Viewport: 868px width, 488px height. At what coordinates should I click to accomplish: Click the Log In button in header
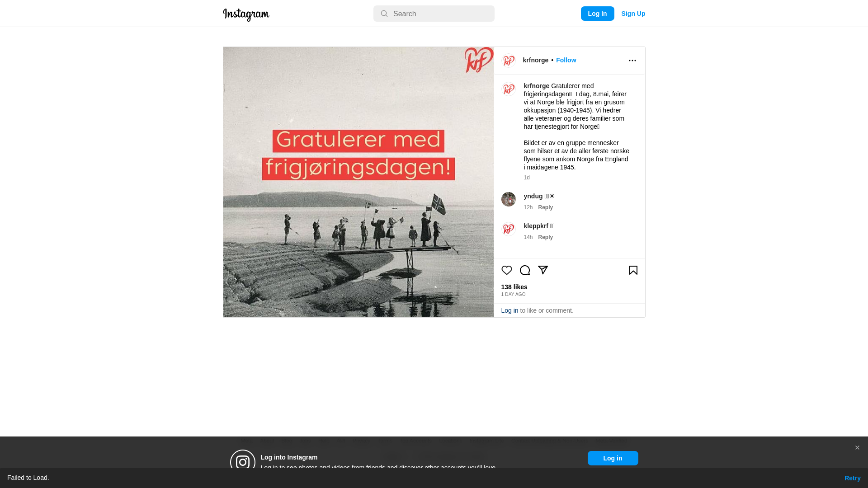click(x=597, y=14)
